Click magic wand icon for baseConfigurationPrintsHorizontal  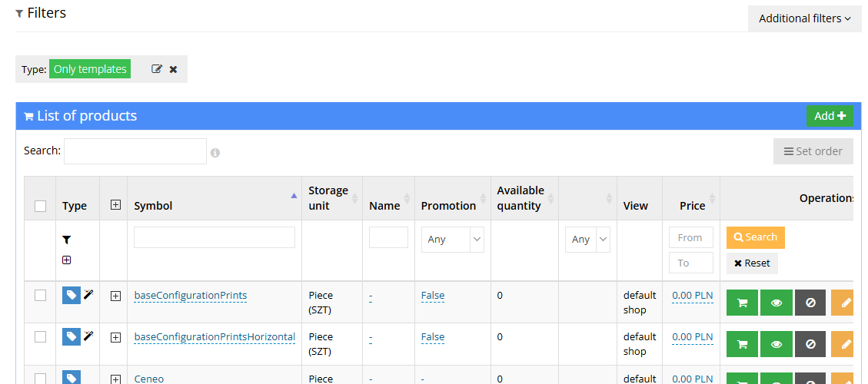point(88,336)
